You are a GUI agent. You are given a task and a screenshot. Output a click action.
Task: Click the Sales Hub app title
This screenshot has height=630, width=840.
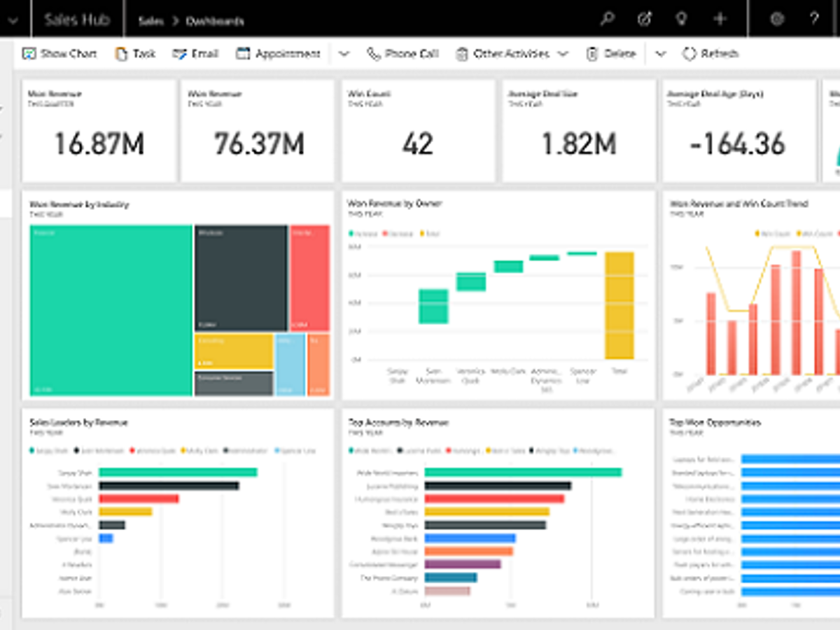76,20
